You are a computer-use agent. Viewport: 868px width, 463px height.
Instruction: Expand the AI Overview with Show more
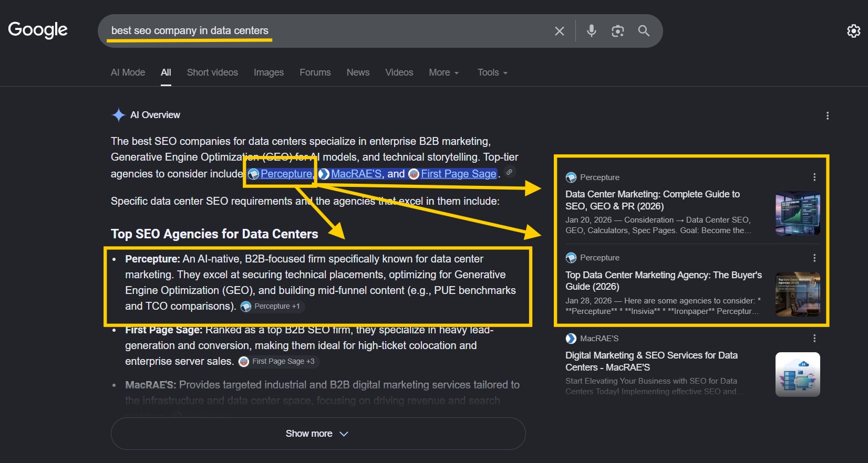[x=318, y=434]
